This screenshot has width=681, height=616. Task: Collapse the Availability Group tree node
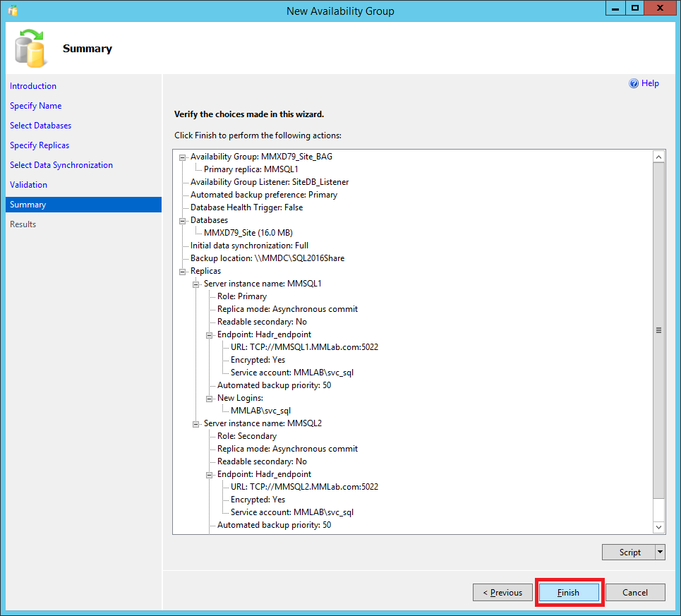coord(183,157)
